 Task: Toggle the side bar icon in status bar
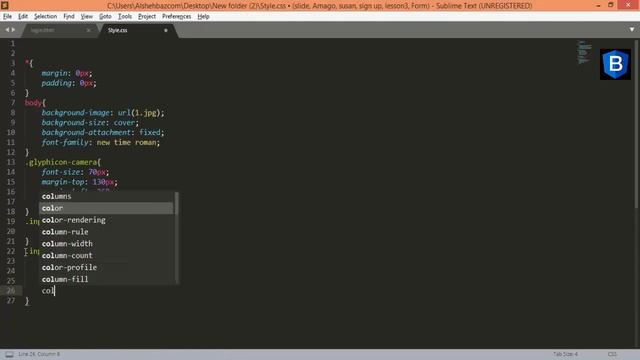point(9,354)
